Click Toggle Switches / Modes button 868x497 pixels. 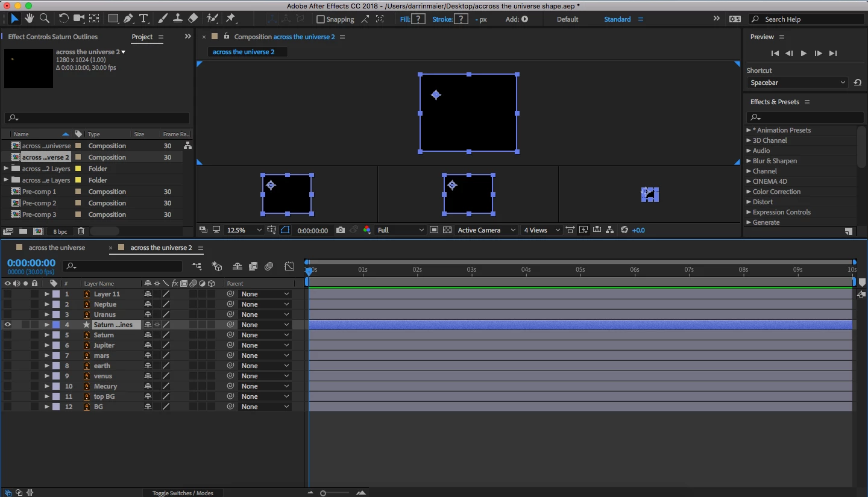click(x=183, y=493)
